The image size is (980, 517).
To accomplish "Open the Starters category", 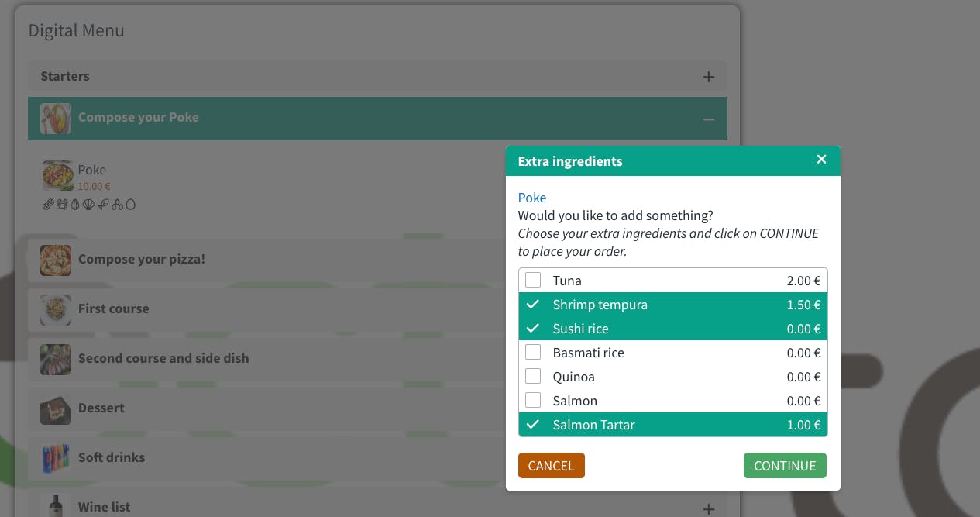I will tap(377, 76).
